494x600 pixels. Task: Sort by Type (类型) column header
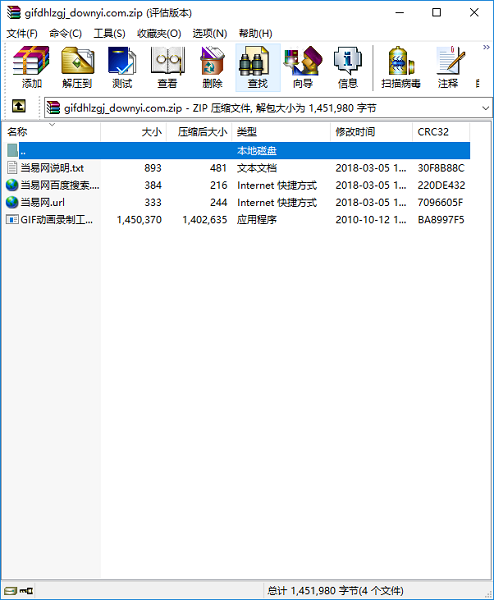click(x=281, y=132)
